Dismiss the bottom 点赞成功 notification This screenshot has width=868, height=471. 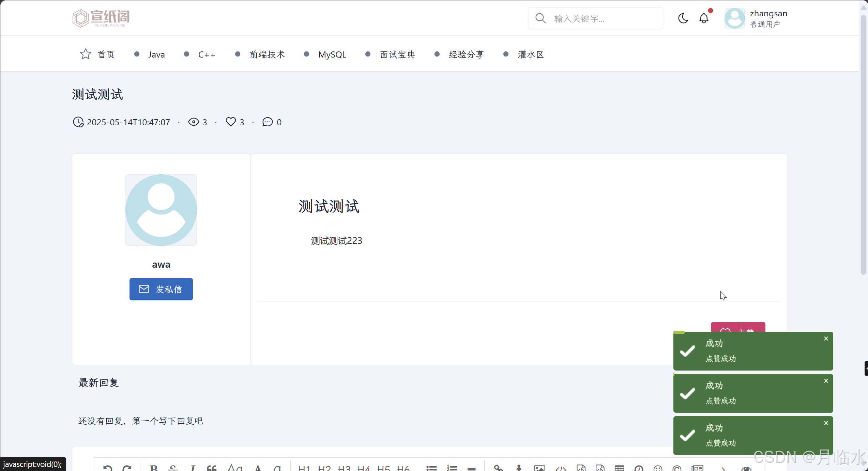pos(826,423)
